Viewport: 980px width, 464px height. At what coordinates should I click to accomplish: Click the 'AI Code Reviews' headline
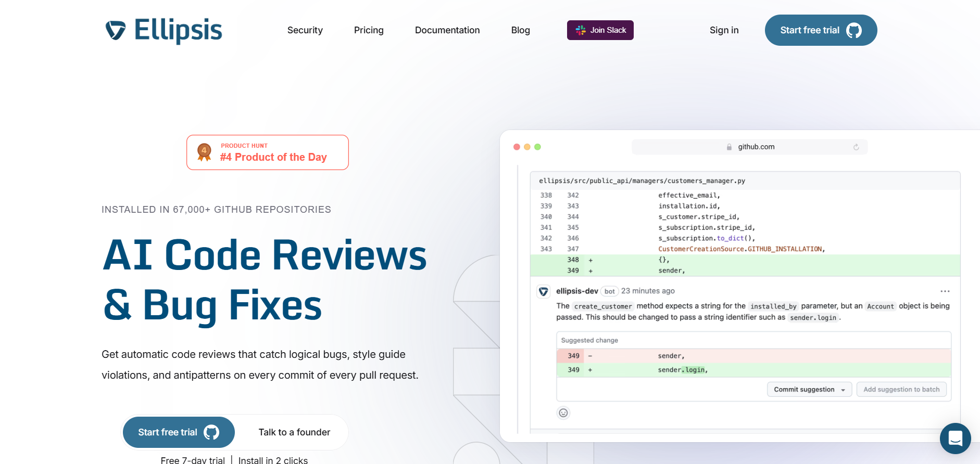[265, 255]
